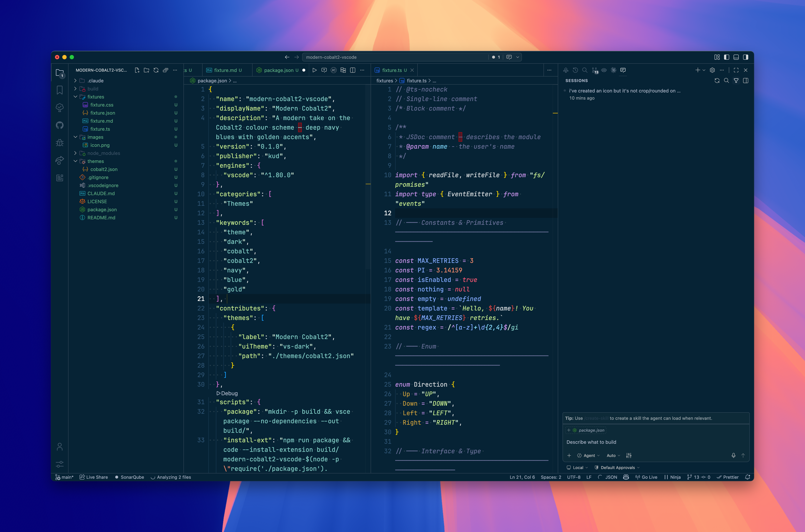Viewport: 805px width, 532px height.
Task: Click the Debug code lens above scripts
Action: point(227,393)
